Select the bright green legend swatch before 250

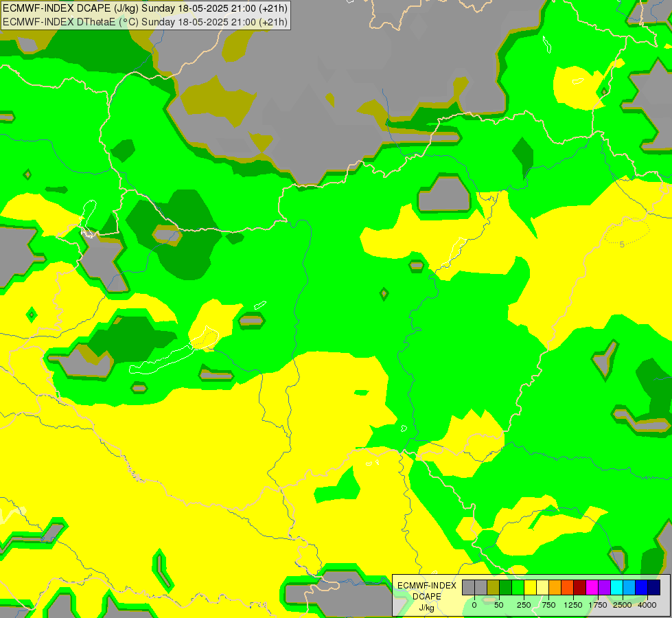pyautogui.click(x=518, y=587)
